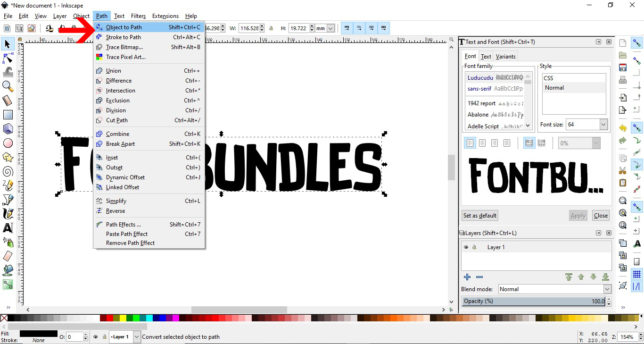Click the Undo arrow in right toolbar
644x344 pixels.
click(x=623, y=128)
